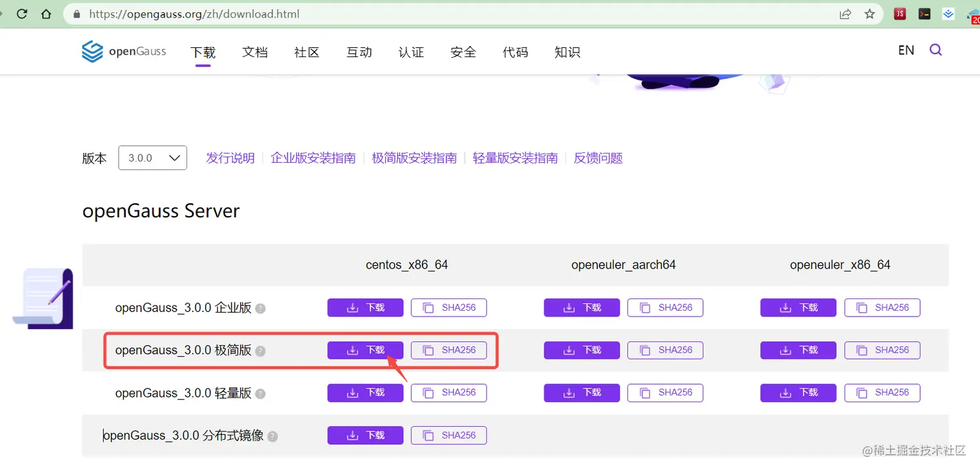Download 轻量版 for centos_x86_64

coord(366,392)
